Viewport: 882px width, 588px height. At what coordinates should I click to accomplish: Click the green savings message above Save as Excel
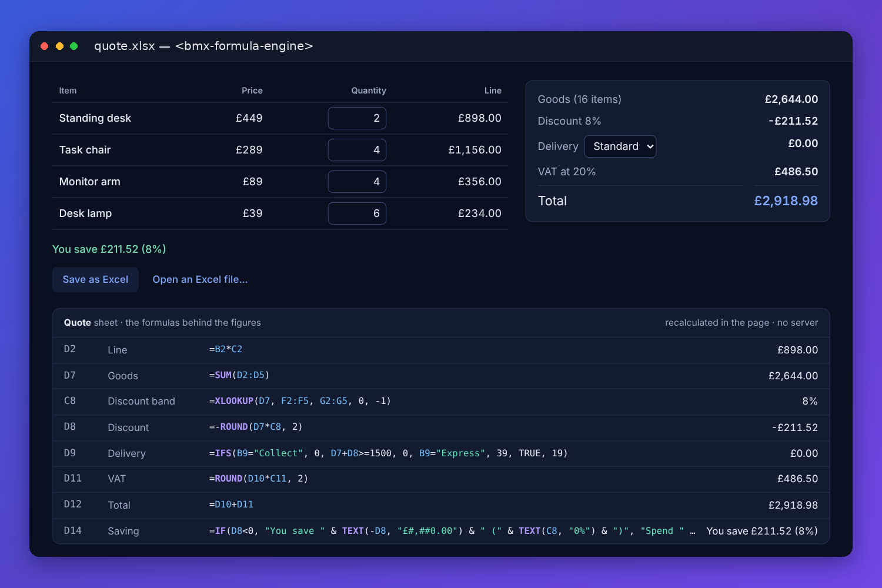coord(109,249)
